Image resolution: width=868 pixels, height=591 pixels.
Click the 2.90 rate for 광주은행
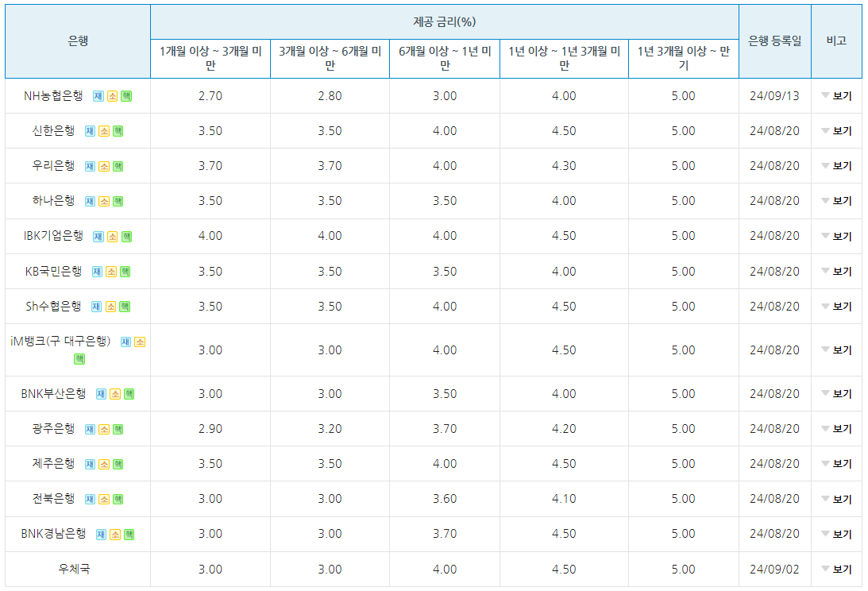click(x=210, y=429)
